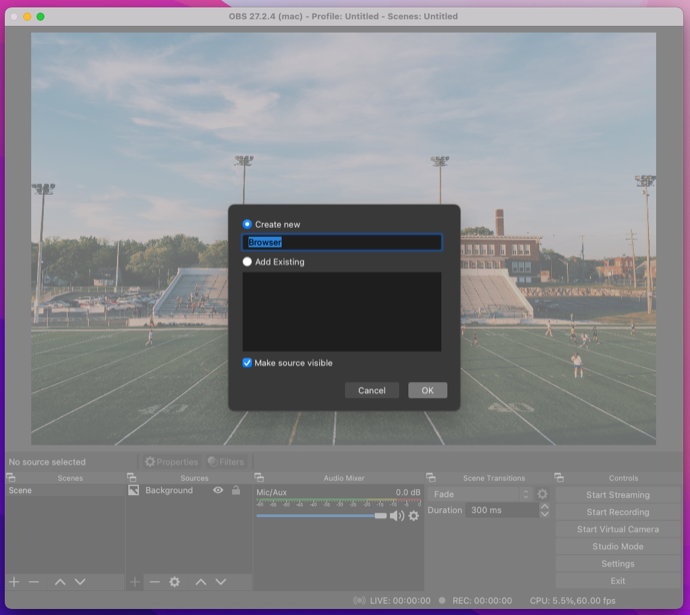This screenshot has width=690, height=615.
Task: Open the Fade transition dropdown
Action: point(480,494)
